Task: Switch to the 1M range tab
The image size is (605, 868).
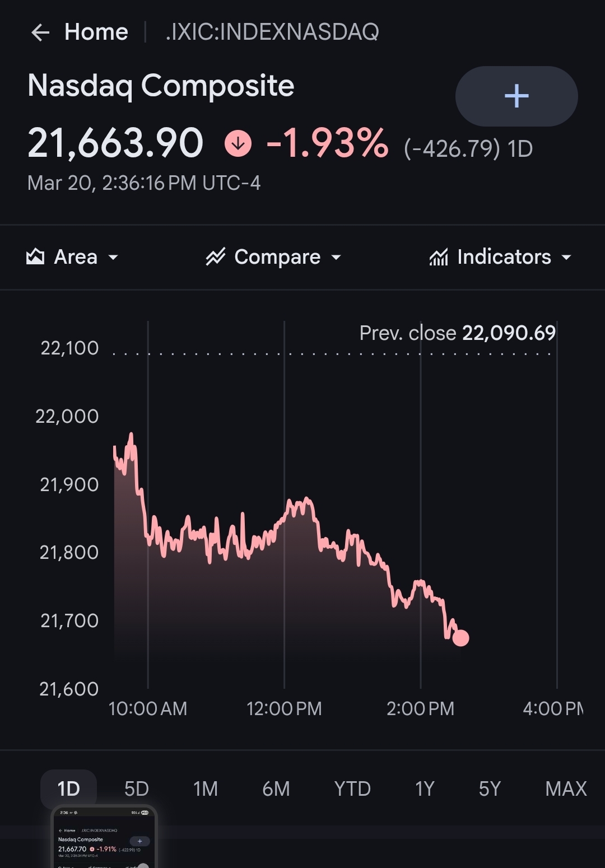Action: click(x=205, y=788)
